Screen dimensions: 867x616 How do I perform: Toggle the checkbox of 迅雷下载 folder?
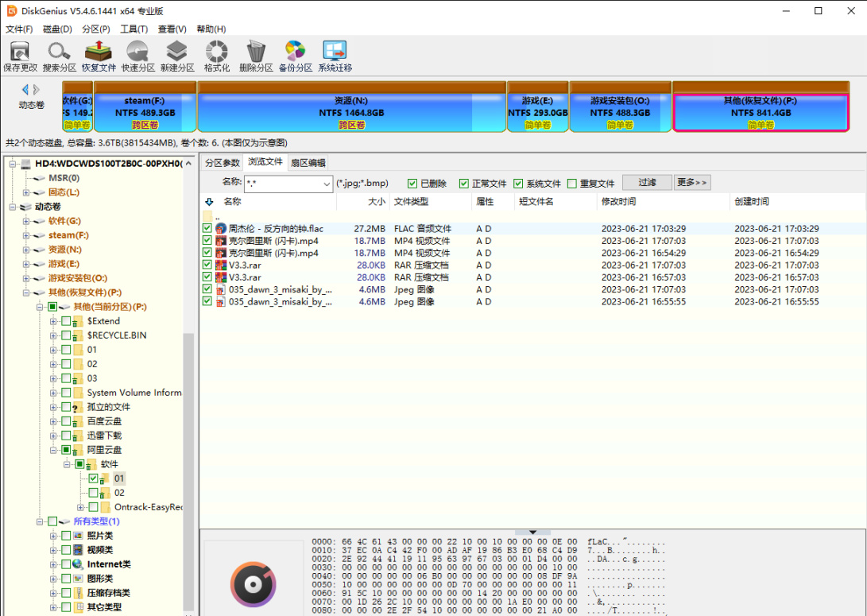pos(66,436)
